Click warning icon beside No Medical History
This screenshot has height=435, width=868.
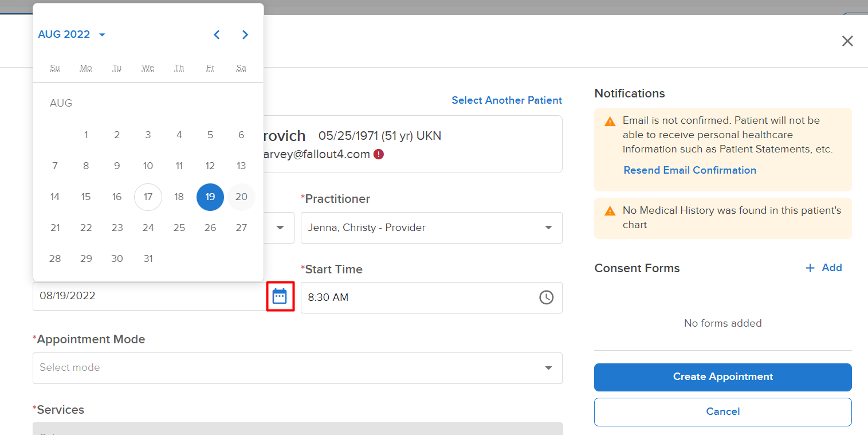[x=610, y=211]
